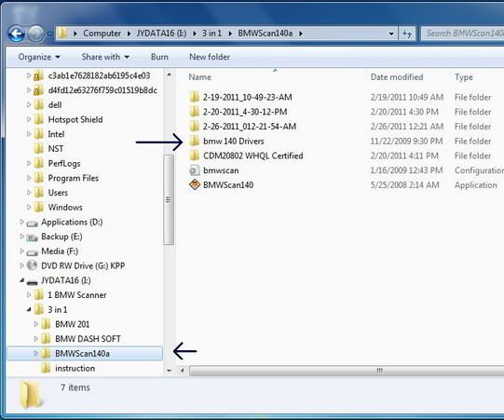This screenshot has height=420, width=504.
Task: Select the Applications (D:) drive icon
Action: pyautogui.click(x=33, y=223)
